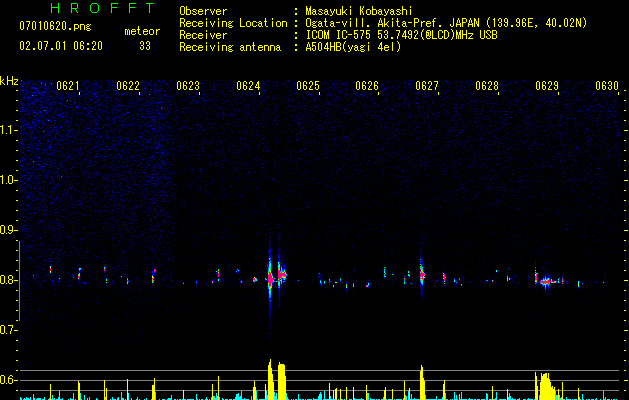Click the 0.6 kHz axis label
This screenshot has height=400, width=629.
click(7, 380)
